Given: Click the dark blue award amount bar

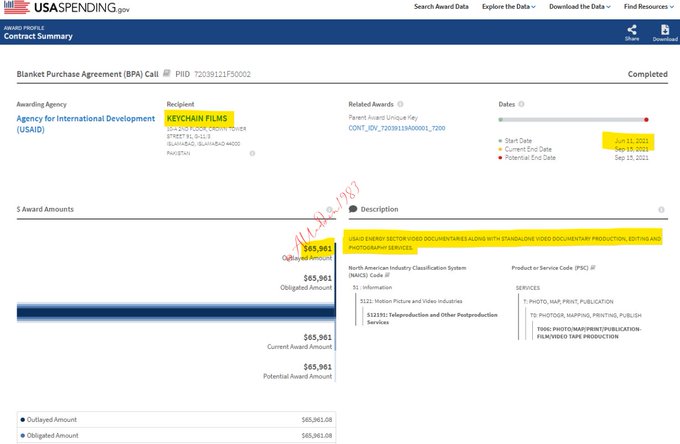Looking at the screenshot, I should 175,313.
